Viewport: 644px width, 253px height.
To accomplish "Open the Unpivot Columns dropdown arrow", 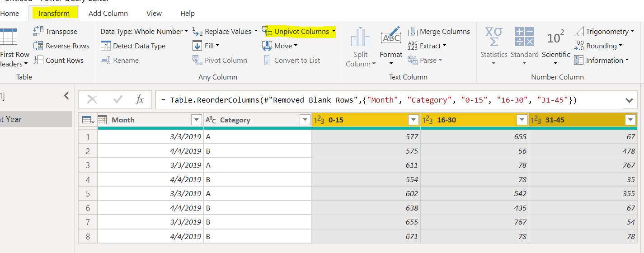I will point(334,31).
